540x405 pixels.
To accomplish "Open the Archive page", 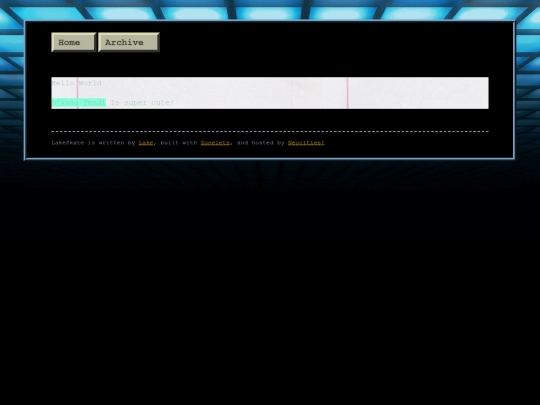I will [129, 42].
